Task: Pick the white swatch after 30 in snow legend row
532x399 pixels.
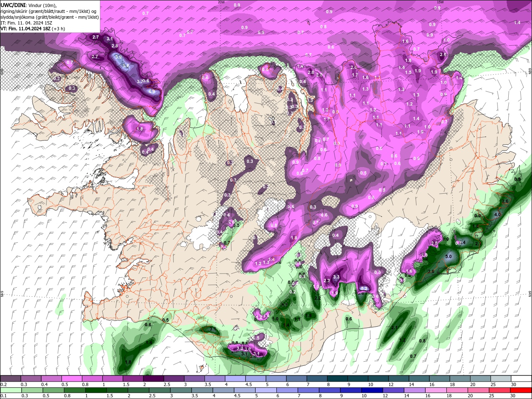Action: click(521, 379)
